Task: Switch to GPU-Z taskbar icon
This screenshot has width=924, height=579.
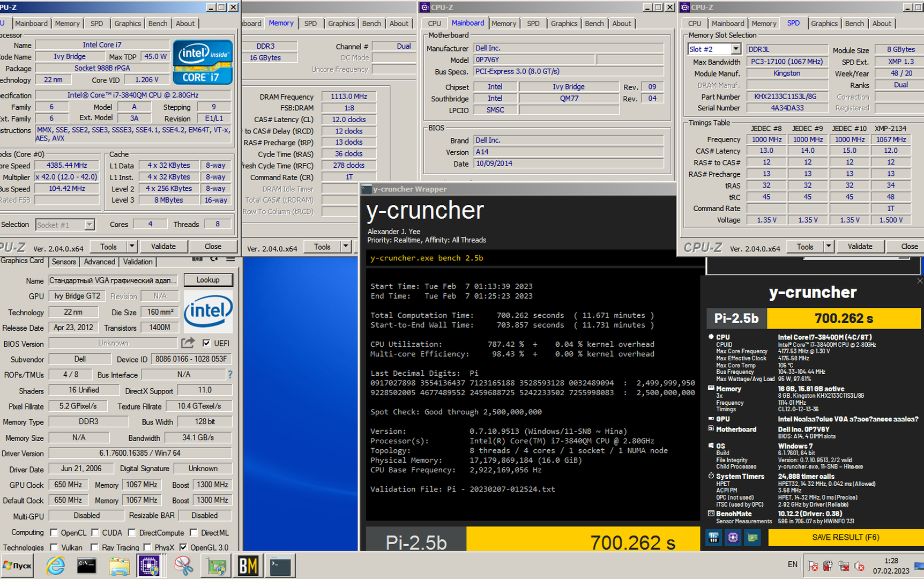Action: [x=216, y=566]
